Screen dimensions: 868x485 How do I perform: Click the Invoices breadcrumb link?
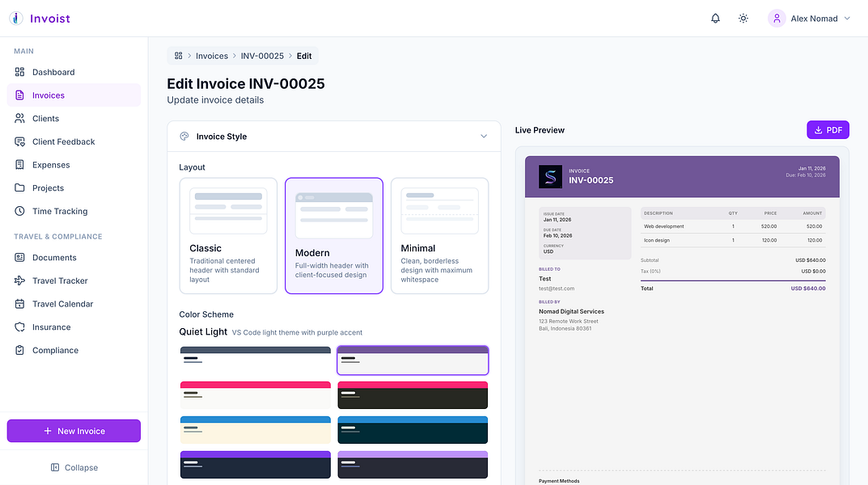pyautogui.click(x=212, y=56)
